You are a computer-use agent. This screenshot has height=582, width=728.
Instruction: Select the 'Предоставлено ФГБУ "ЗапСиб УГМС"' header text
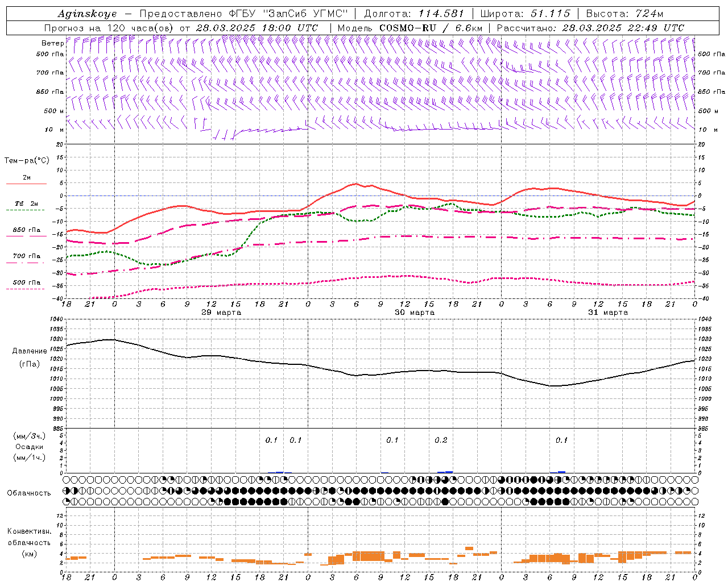pos(243,14)
